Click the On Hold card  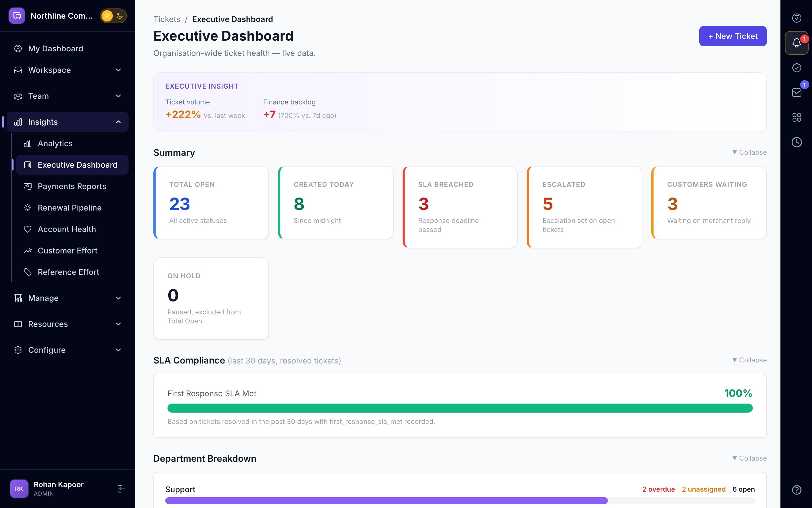[211, 299]
